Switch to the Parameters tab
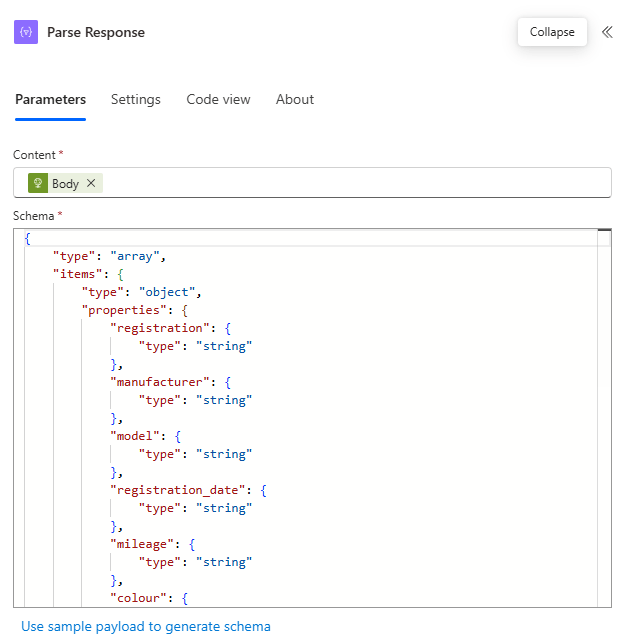 [x=50, y=100]
